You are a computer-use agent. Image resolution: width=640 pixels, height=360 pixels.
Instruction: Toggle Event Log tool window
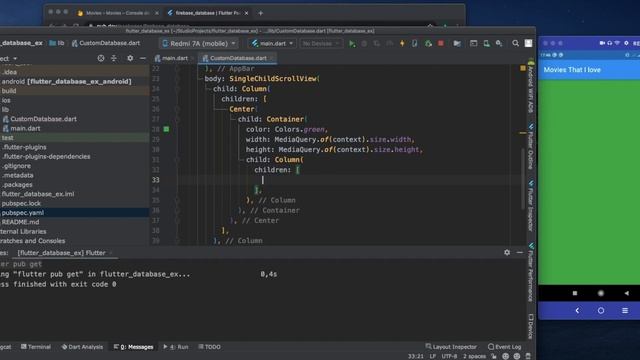pos(504,347)
